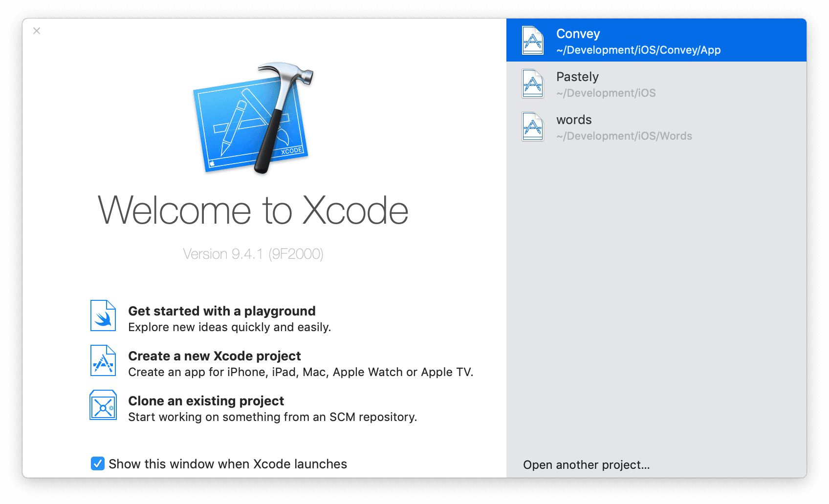Click the 'Welcome to Xcode' heading

click(253, 210)
